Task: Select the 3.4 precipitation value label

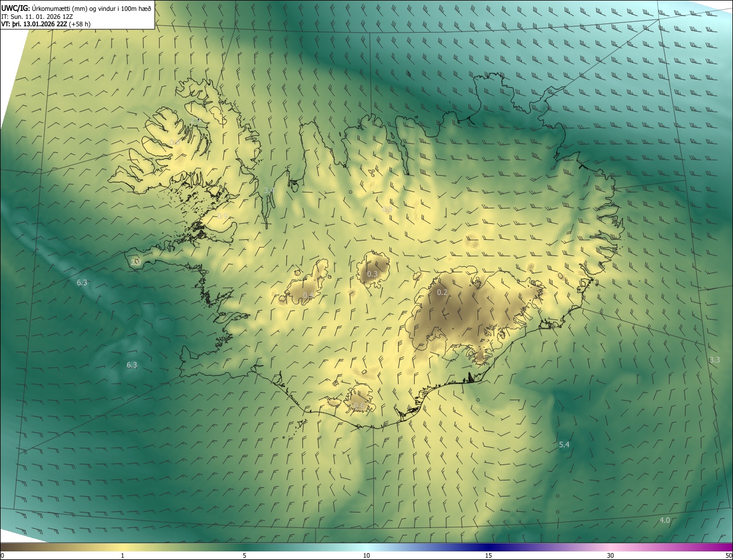Action: click(x=269, y=190)
